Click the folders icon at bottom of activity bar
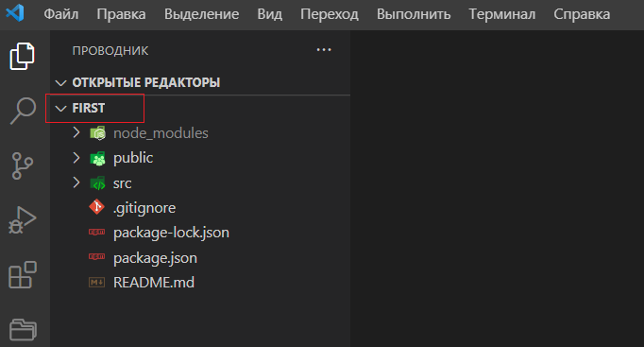 click(x=23, y=329)
